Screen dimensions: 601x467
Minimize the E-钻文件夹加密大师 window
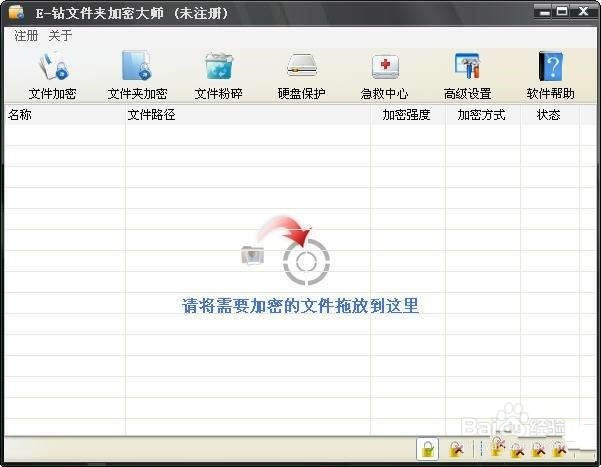544,12
